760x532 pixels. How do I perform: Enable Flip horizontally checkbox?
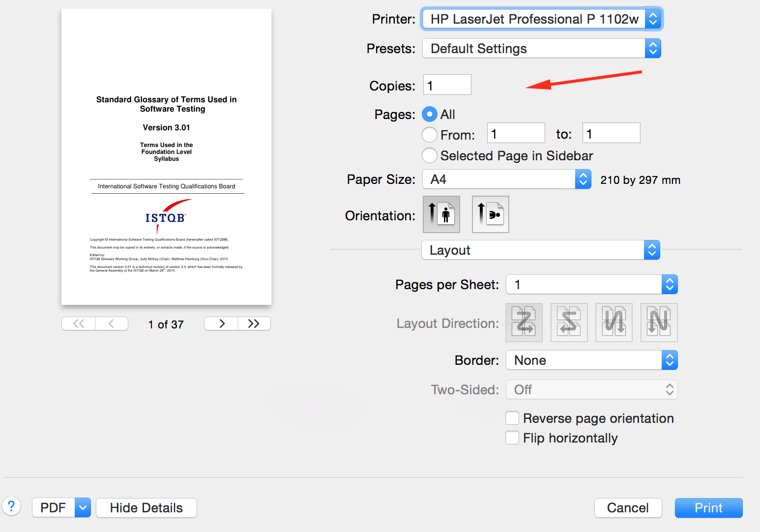[512, 438]
